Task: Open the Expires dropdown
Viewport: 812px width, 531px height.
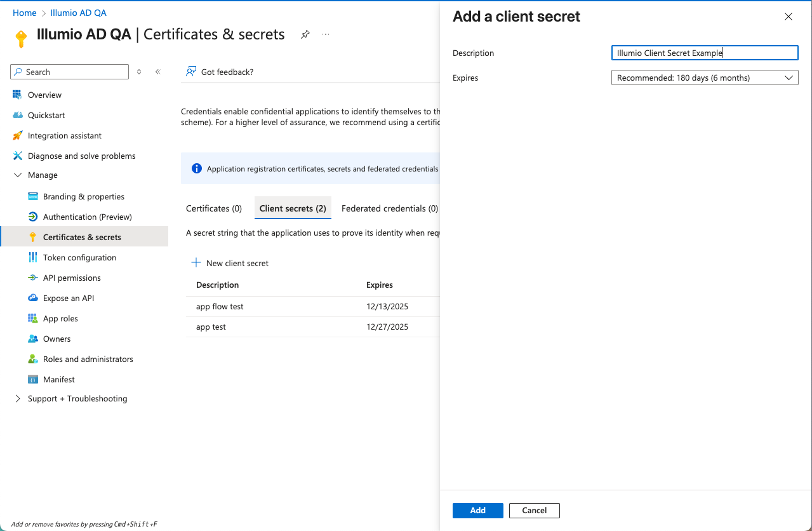Action: [x=705, y=77]
